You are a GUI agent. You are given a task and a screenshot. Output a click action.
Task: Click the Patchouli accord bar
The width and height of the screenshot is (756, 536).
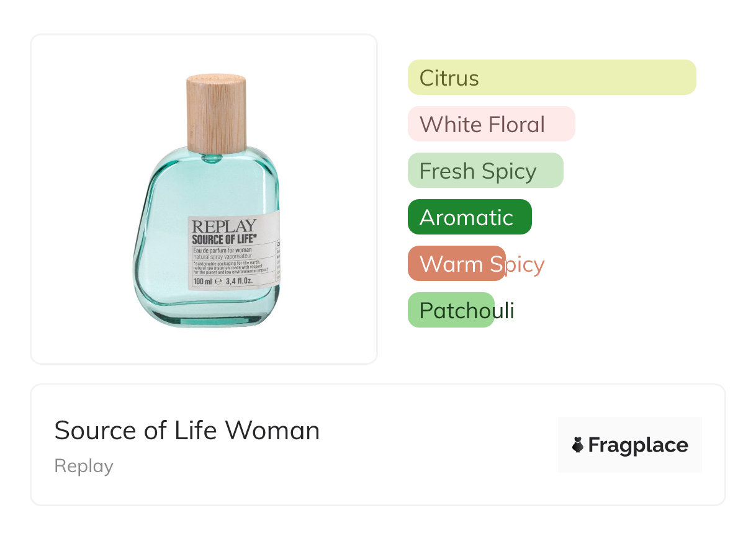pos(451,310)
